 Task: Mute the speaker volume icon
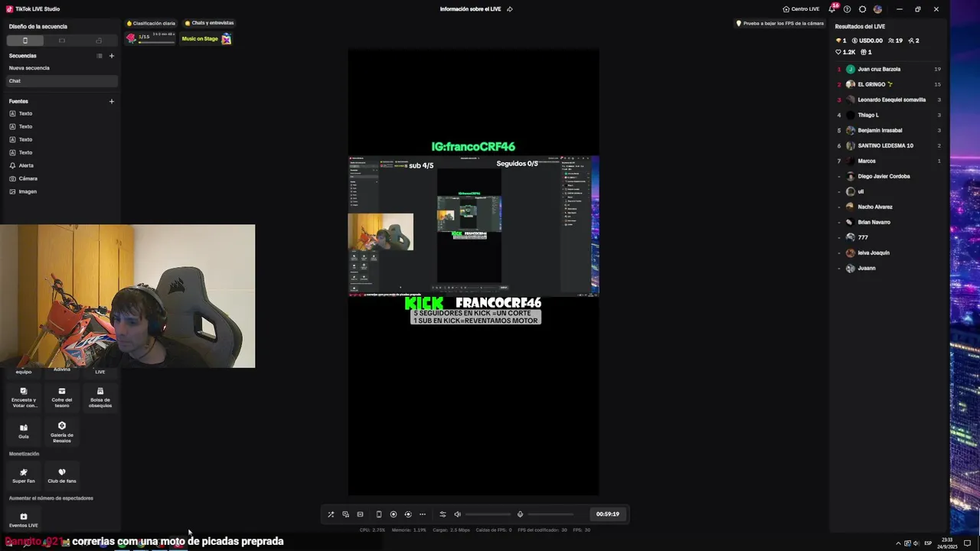click(457, 514)
